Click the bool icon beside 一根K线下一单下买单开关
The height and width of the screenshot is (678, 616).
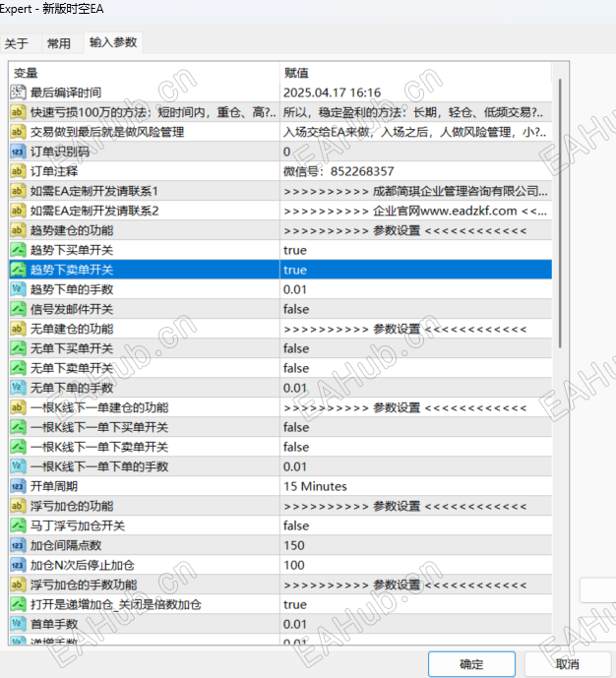pos(18,427)
